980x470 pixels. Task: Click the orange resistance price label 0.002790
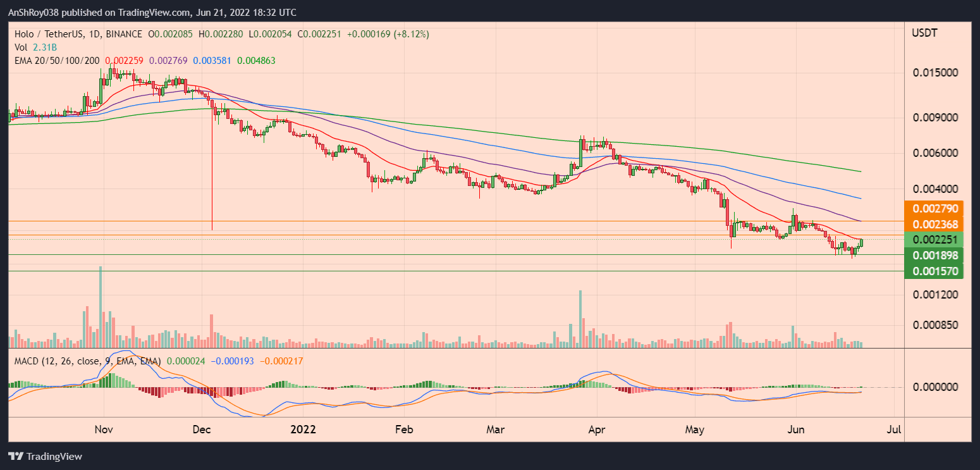[x=934, y=208]
